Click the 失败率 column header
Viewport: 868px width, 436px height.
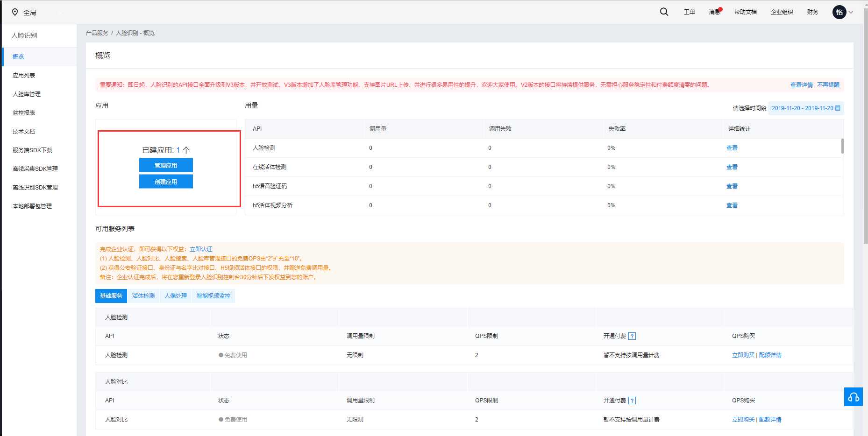tap(617, 129)
